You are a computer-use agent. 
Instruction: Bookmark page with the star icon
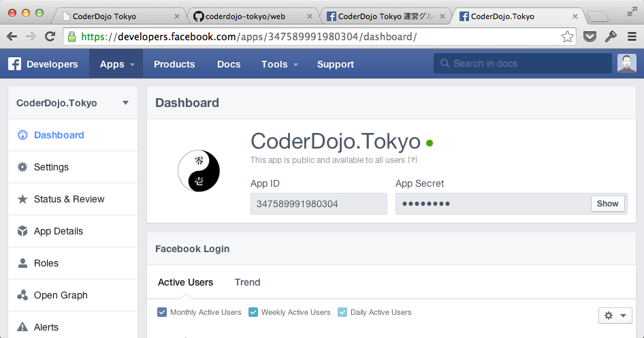567,37
